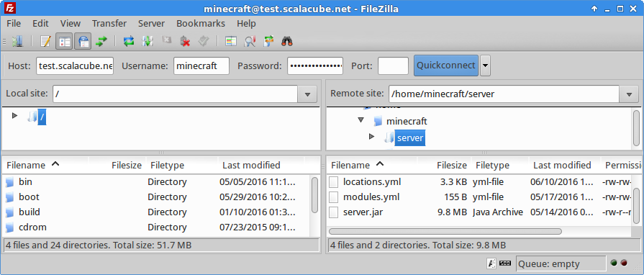Open the File menu
The height and width of the screenshot is (275, 644).
tap(14, 24)
